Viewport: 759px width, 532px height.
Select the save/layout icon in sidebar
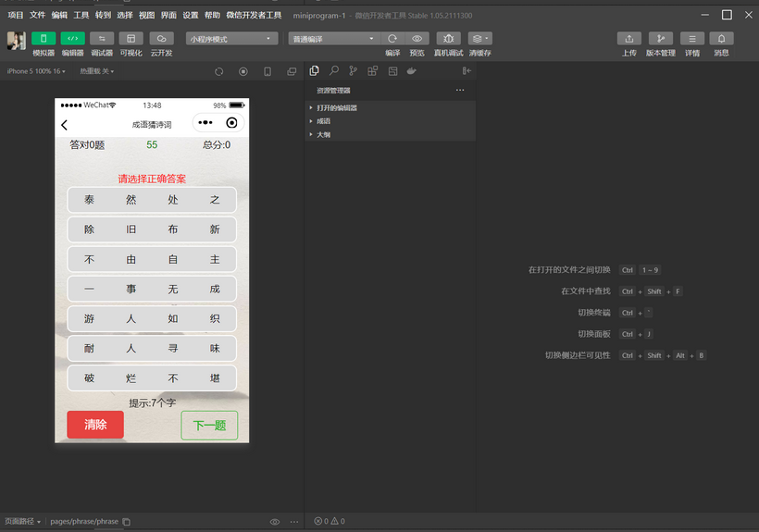pos(392,71)
